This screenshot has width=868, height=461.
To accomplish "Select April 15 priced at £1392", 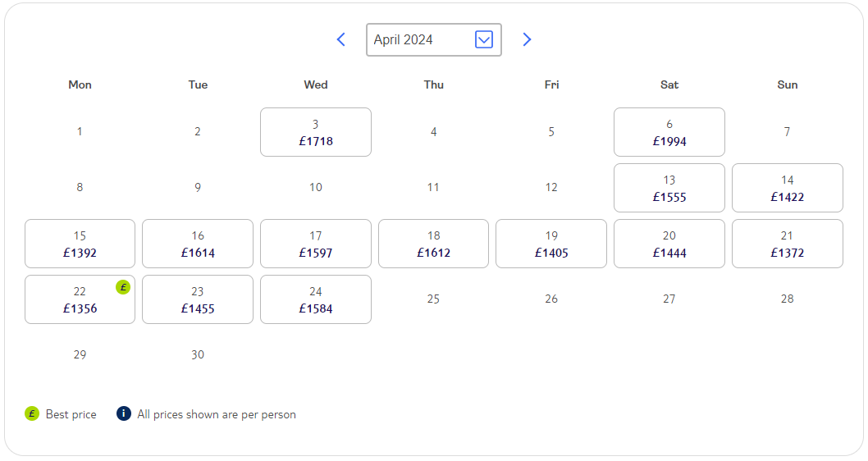I will click(80, 244).
